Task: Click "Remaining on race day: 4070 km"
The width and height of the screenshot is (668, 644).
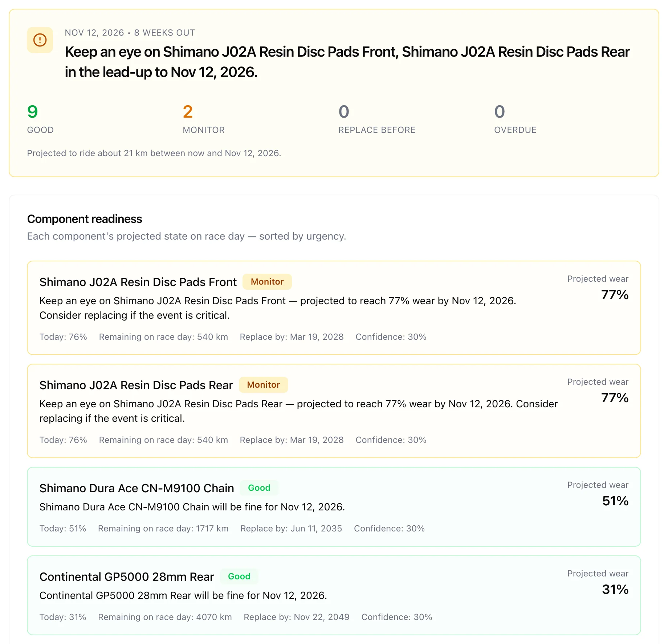Action: [x=165, y=617]
